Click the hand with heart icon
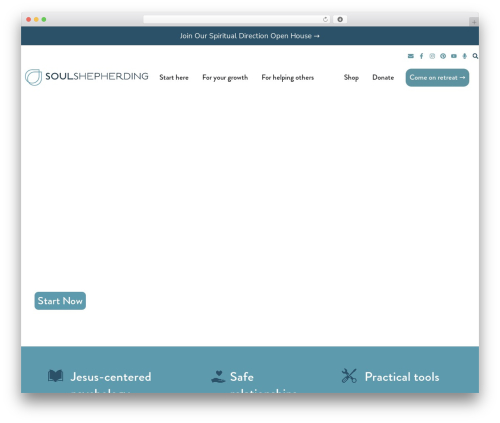Screen dimensions: 500x423 point(218,377)
